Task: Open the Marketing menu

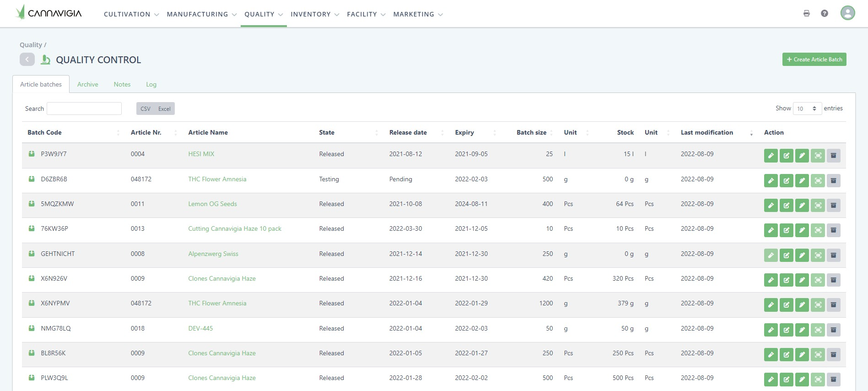Action: pos(417,14)
